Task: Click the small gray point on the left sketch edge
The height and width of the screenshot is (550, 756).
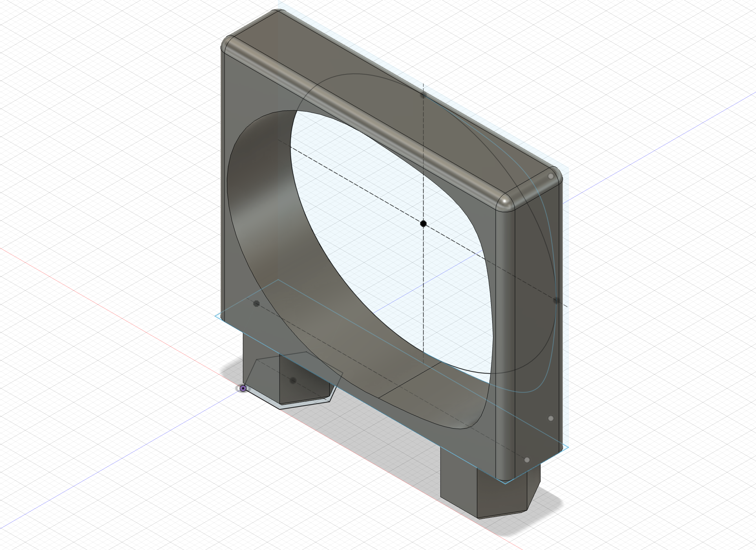Action: tap(257, 303)
